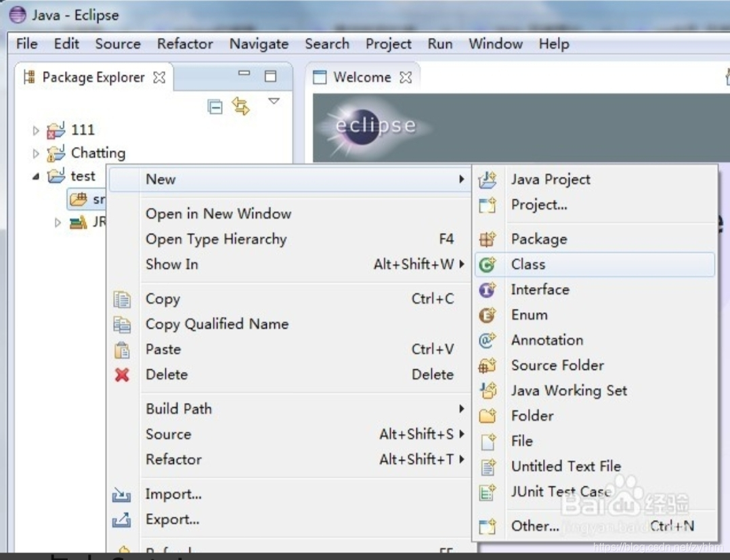Viewport: 730px width, 560px height.
Task: Choose Class from the New submenu
Action: (x=595, y=264)
